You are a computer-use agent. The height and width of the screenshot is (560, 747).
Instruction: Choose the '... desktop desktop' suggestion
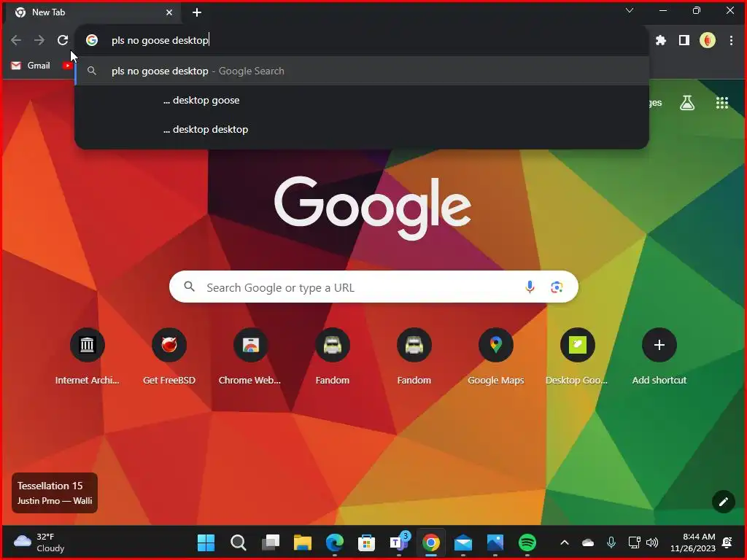point(362,130)
